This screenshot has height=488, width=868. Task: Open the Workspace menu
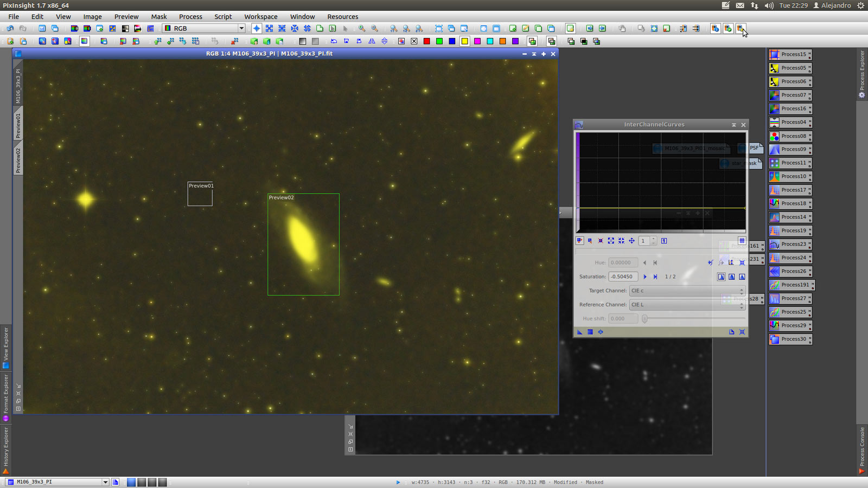click(260, 16)
